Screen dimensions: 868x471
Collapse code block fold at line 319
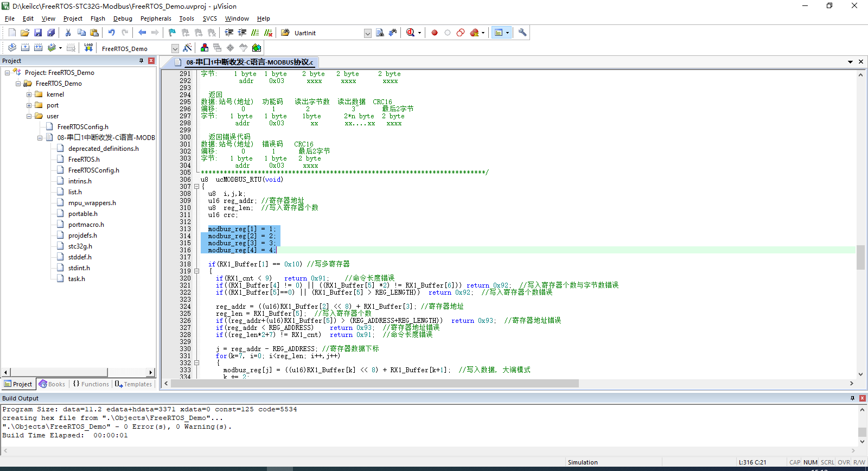tap(196, 271)
